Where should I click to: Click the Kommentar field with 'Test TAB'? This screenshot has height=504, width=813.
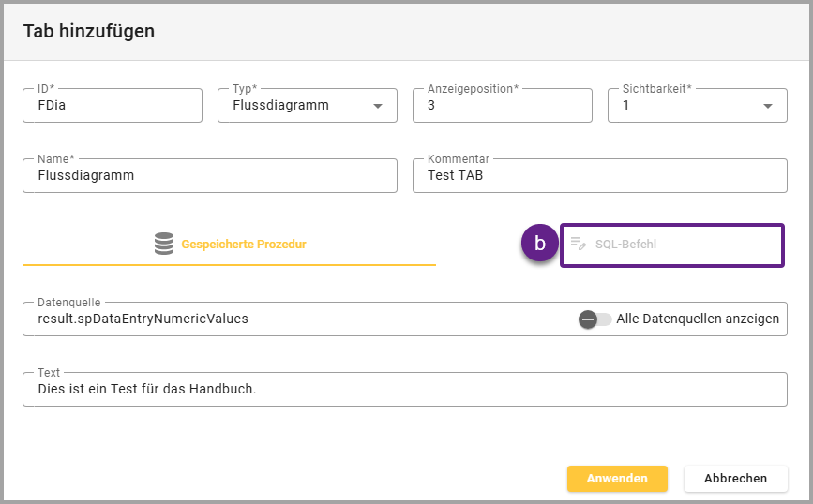tap(599, 175)
